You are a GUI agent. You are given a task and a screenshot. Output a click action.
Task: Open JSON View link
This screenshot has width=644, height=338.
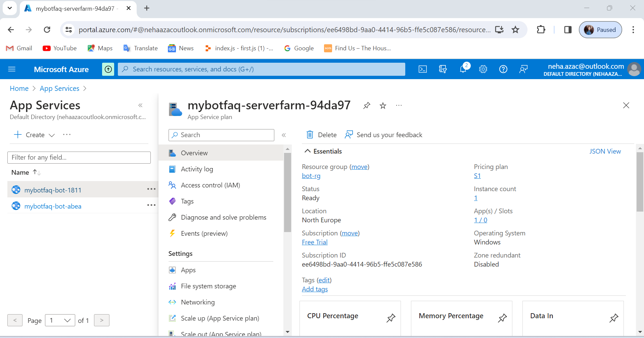(605, 151)
